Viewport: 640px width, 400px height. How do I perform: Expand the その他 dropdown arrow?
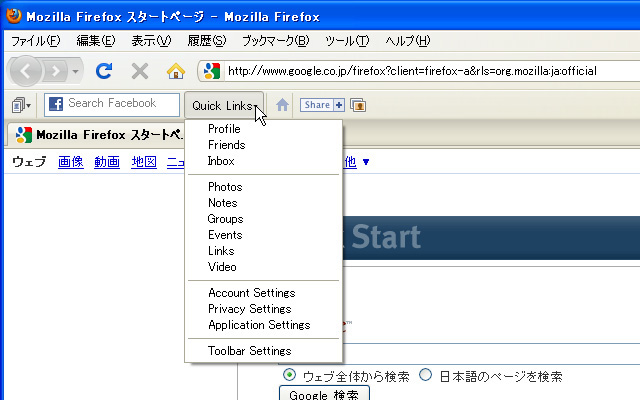coord(366,162)
